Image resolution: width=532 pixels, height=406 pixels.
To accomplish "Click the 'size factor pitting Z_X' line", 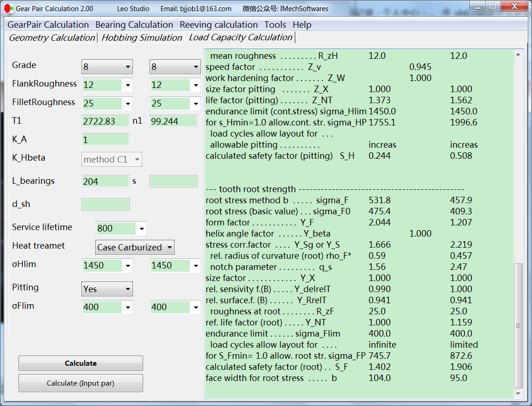I will 338,89.
